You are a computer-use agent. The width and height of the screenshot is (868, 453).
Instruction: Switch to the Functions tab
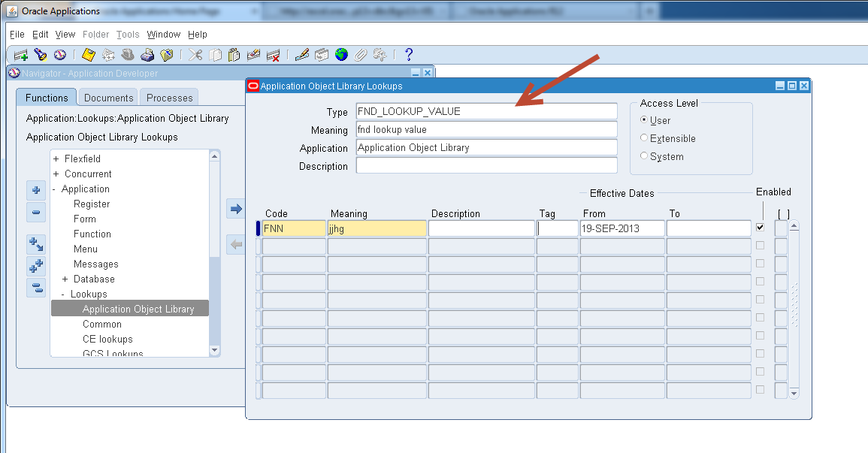click(47, 98)
